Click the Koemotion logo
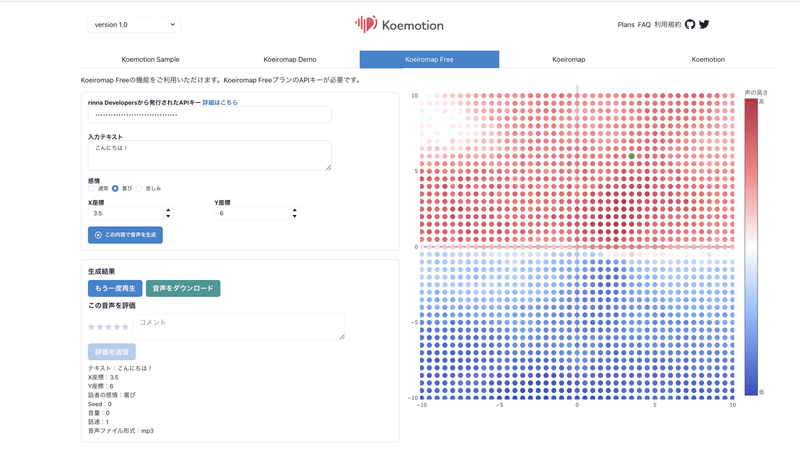Image resolution: width=800 pixels, height=451 pixels. [x=399, y=24]
